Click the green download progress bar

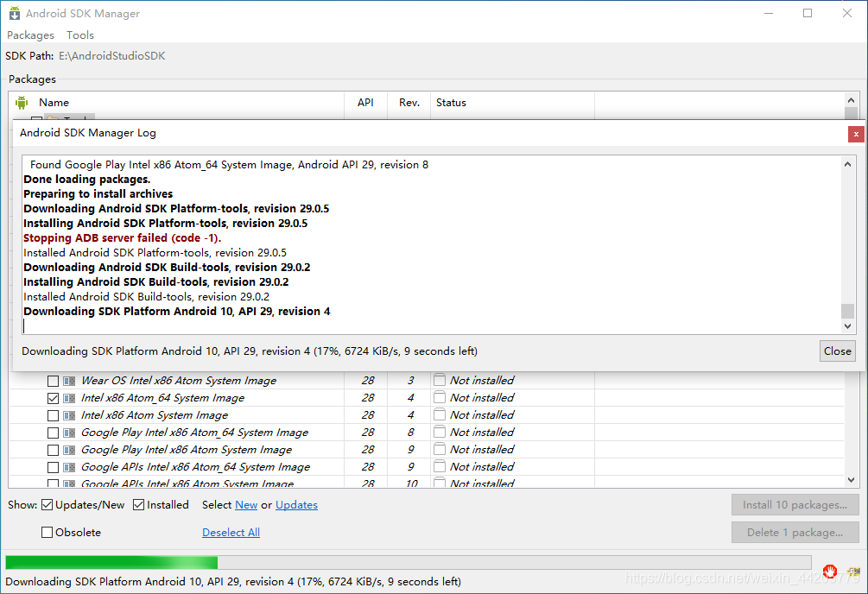click(x=409, y=562)
